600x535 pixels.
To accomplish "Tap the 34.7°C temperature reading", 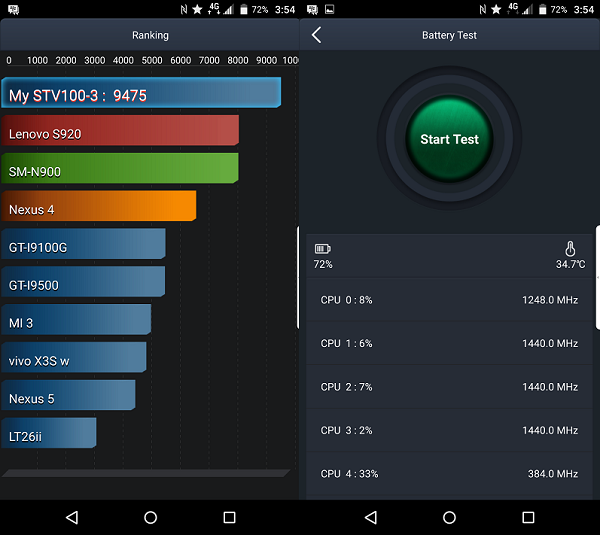I will (x=570, y=264).
